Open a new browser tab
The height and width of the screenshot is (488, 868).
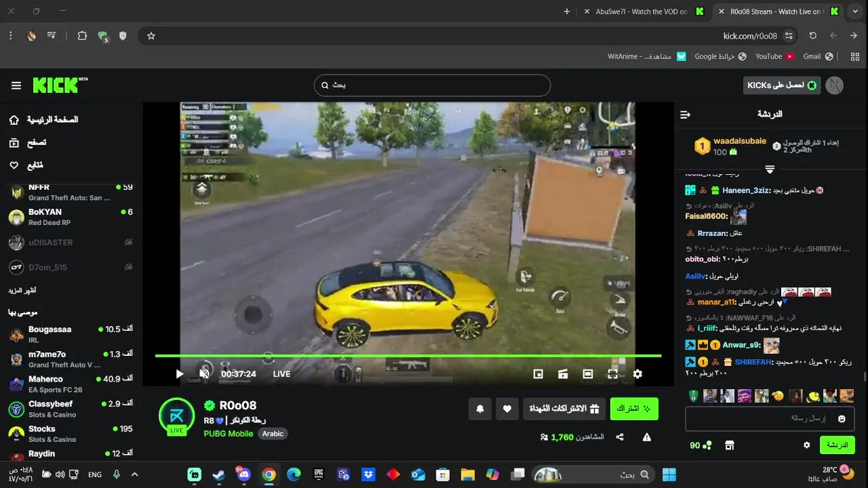567,12
